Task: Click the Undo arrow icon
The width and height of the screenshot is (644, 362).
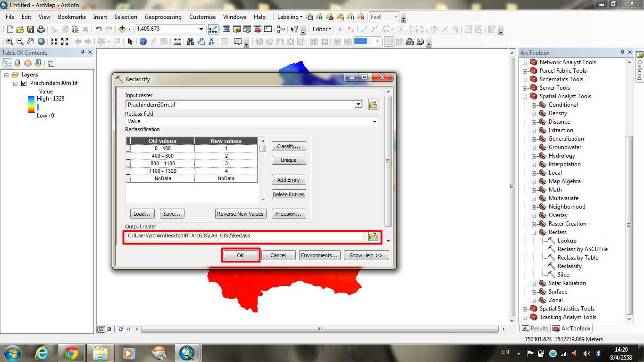Action: tap(98, 29)
